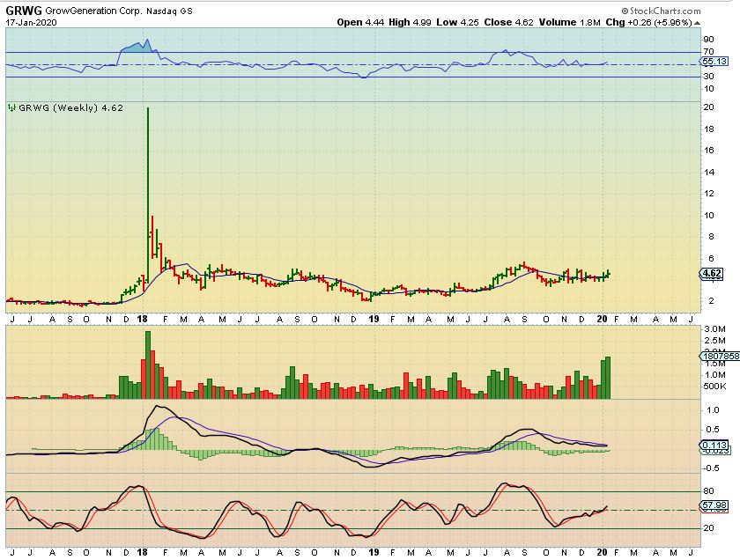
Task: Click the GrowGeneration Corp. company name
Action: pos(93,11)
